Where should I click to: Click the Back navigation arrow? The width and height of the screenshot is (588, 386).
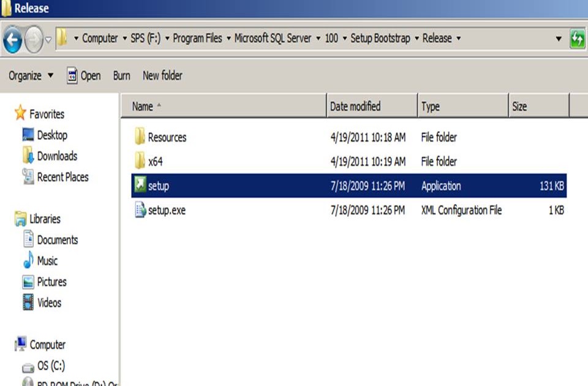click(12, 39)
